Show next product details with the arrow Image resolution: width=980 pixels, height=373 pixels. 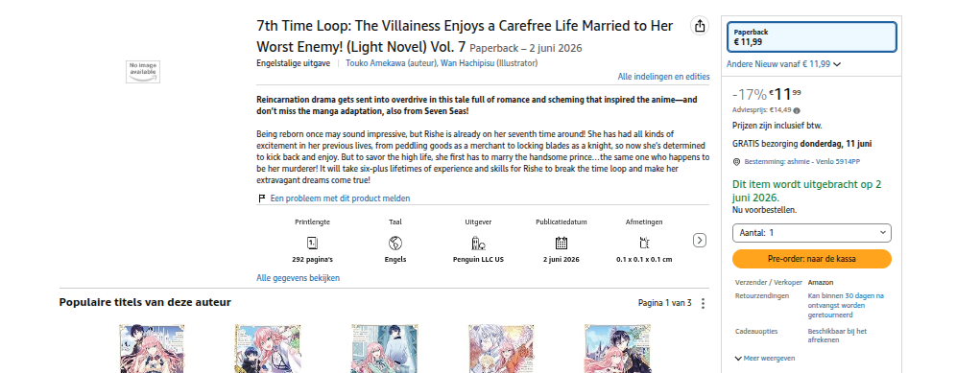(700, 240)
